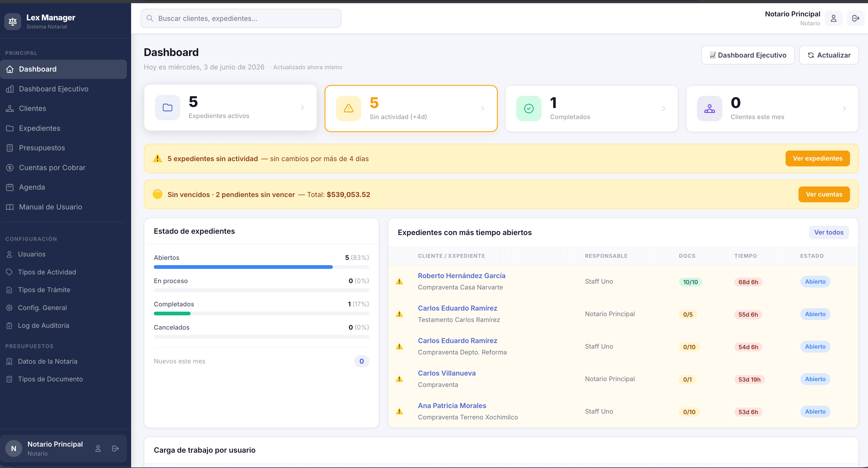This screenshot has height=468, width=868.
Task: Click the Log de Auditoría clipboard icon
Action: click(10, 326)
